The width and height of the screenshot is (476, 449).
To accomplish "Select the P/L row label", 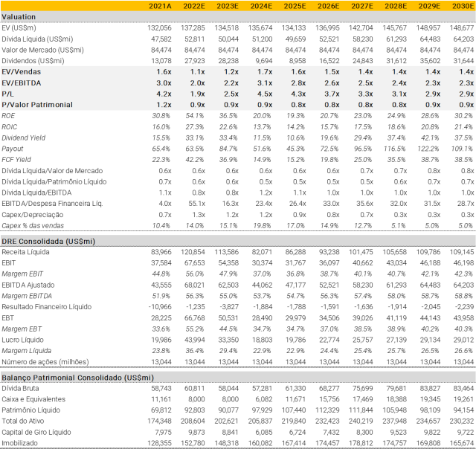I will (x=8, y=94).
